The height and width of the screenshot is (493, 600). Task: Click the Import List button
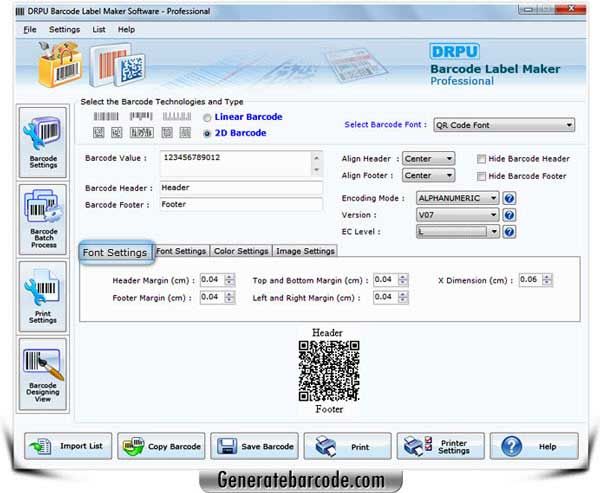[x=68, y=446]
